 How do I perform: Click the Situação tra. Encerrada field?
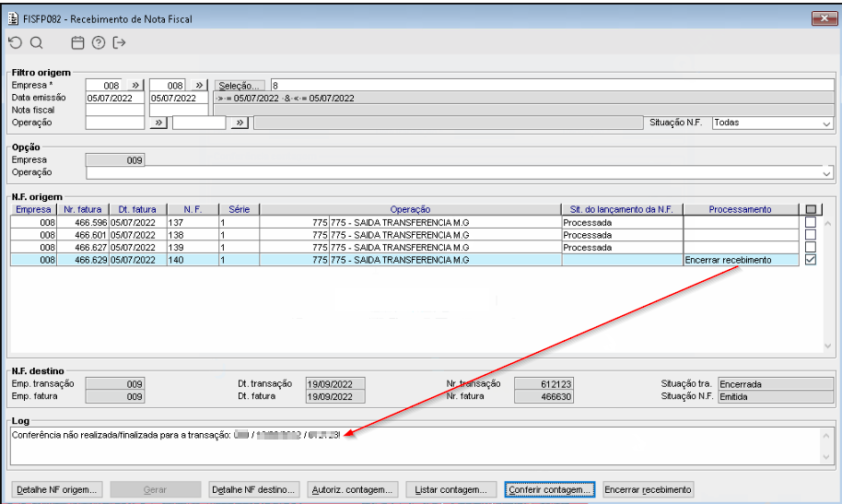[x=776, y=384]
